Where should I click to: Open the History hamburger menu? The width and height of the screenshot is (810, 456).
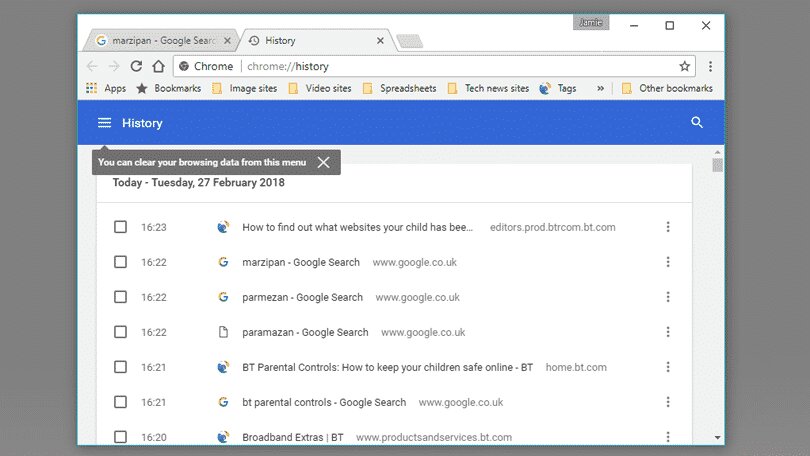(104, 123)
